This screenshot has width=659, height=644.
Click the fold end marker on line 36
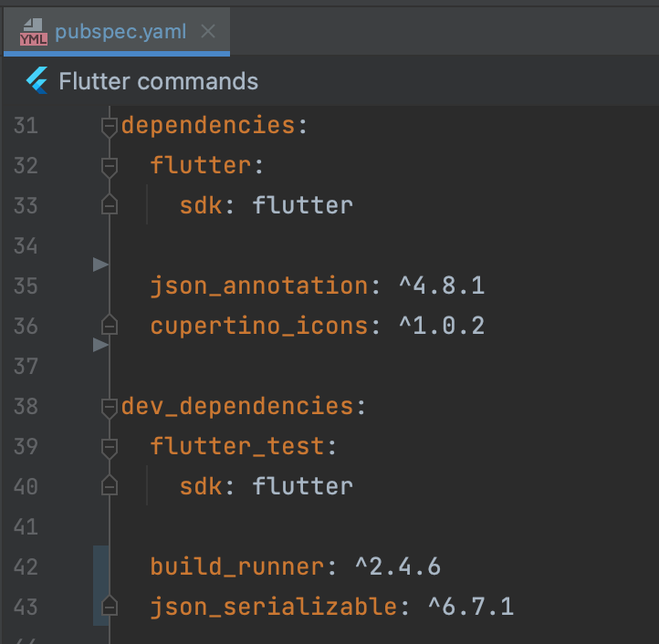110,325
